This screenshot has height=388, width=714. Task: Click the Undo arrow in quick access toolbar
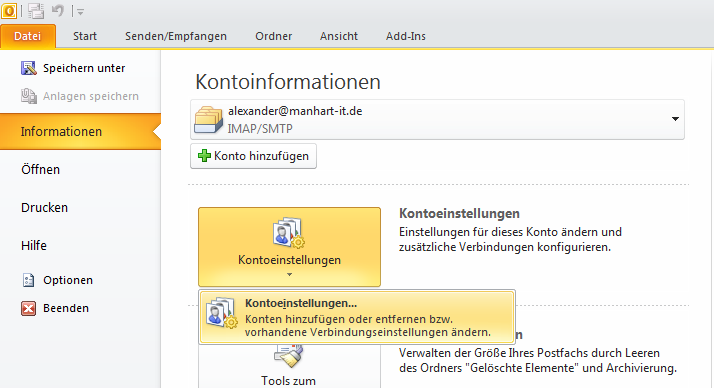pyautogui.click(x=58, y=10)
